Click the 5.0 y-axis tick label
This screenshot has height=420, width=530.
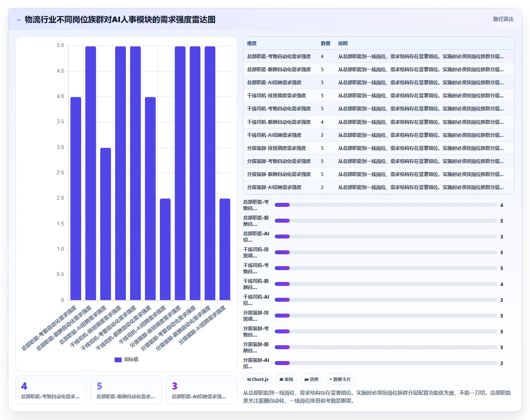click(x=60, y=45)
